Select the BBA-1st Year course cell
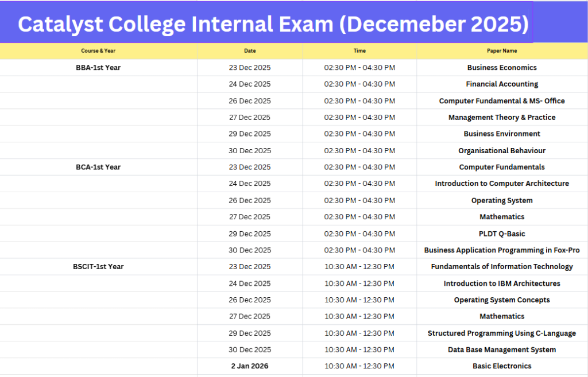 (98, 68)
